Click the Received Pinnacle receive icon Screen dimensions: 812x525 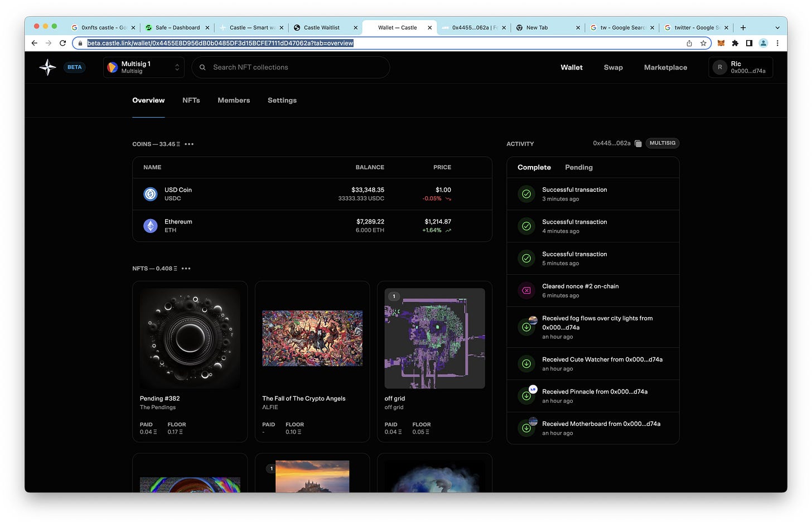click(526, 396)
